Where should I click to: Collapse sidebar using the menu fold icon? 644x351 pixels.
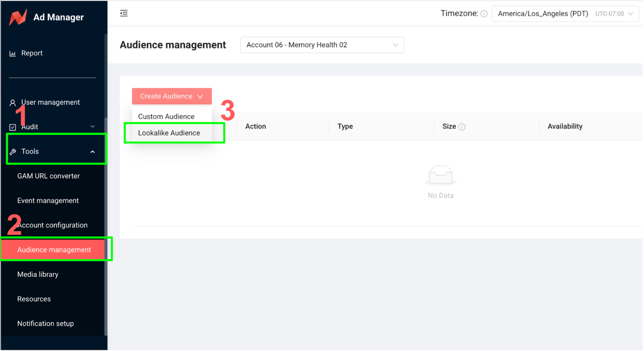124,13
